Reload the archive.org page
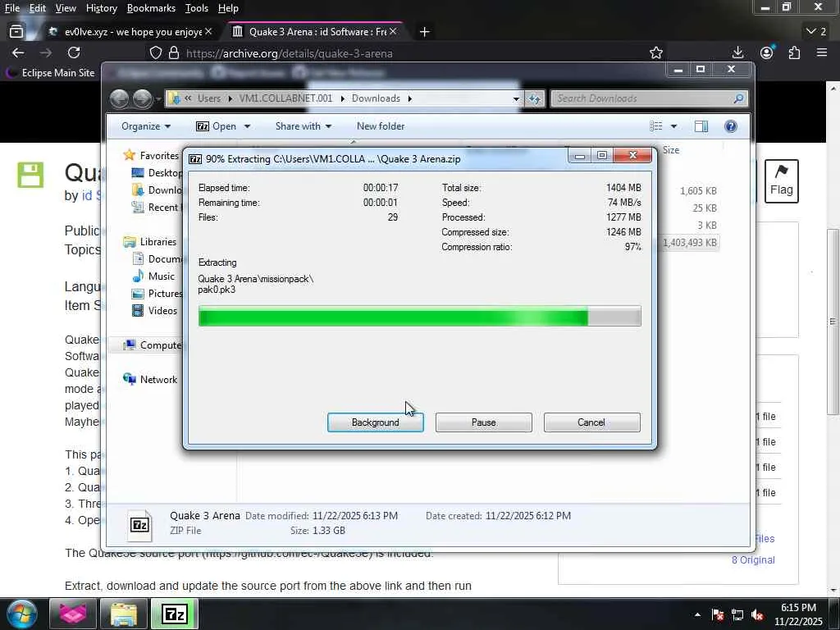Screen dimensions: 840x630 coord(74,52)
